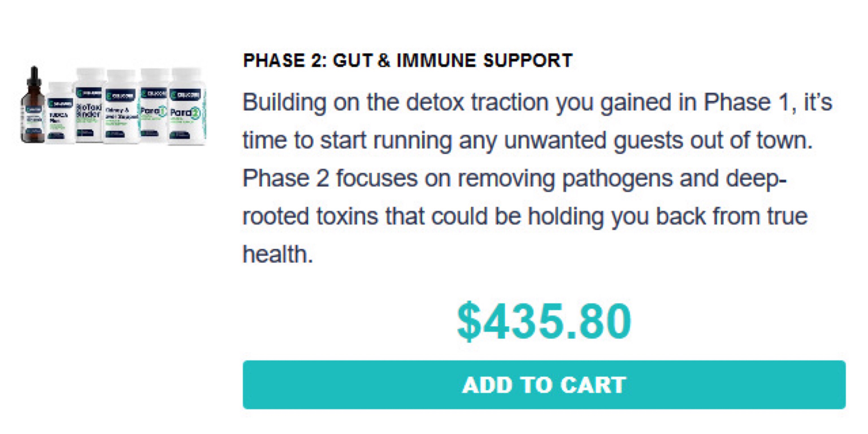Click the text line starting 'Building on the detox'

[x=538, y=103]
